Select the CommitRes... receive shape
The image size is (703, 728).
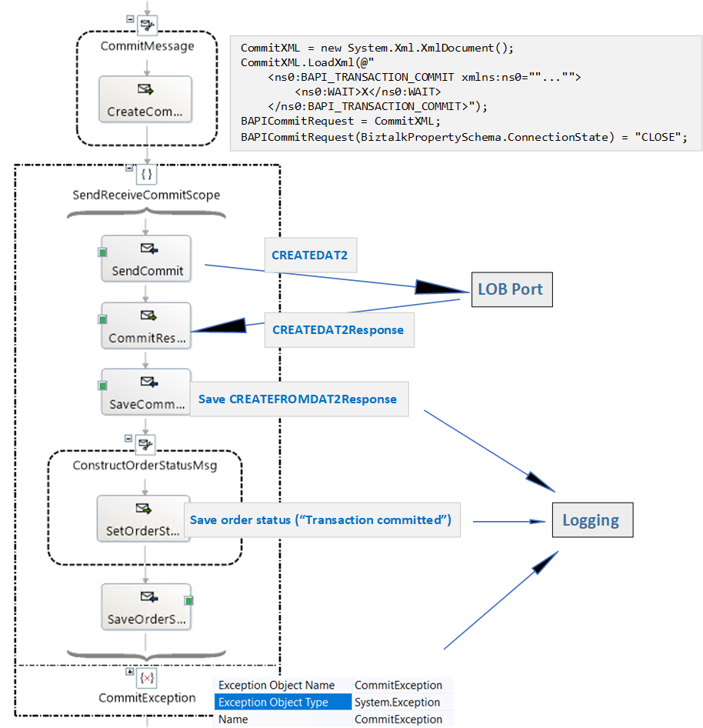click(146, 326)
